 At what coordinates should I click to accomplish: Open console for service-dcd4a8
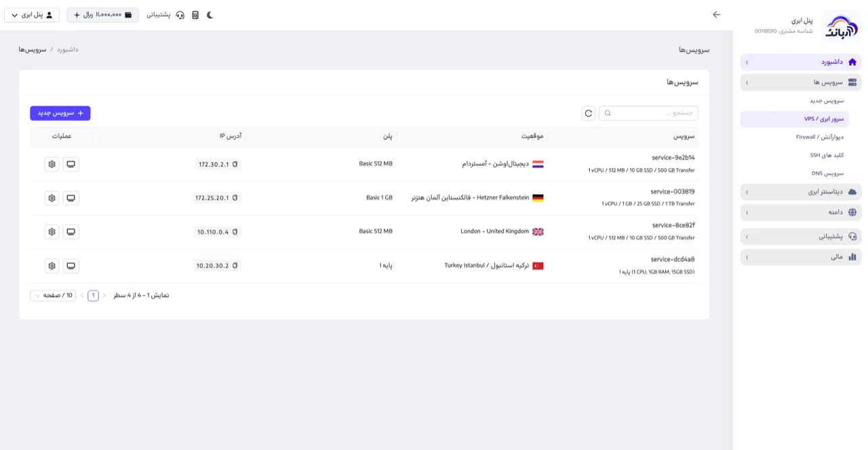(71, 266)
